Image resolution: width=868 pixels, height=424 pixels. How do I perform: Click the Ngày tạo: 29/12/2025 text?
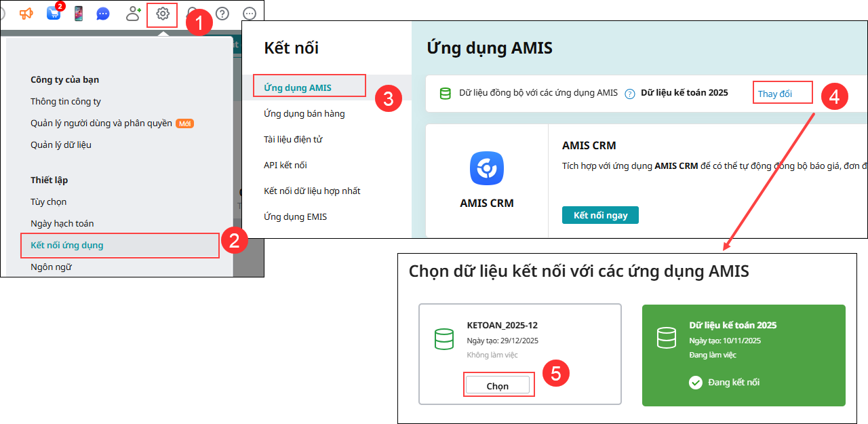click(502, 341)
